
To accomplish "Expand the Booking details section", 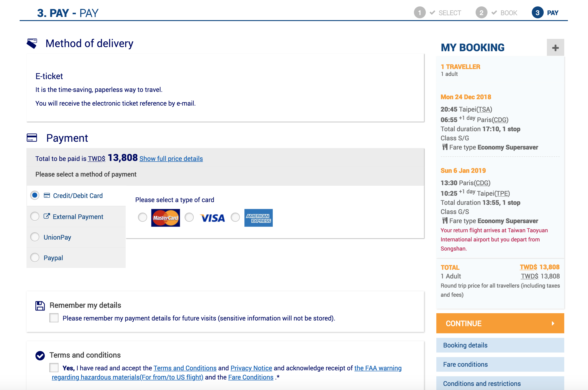I will [500, 345].
